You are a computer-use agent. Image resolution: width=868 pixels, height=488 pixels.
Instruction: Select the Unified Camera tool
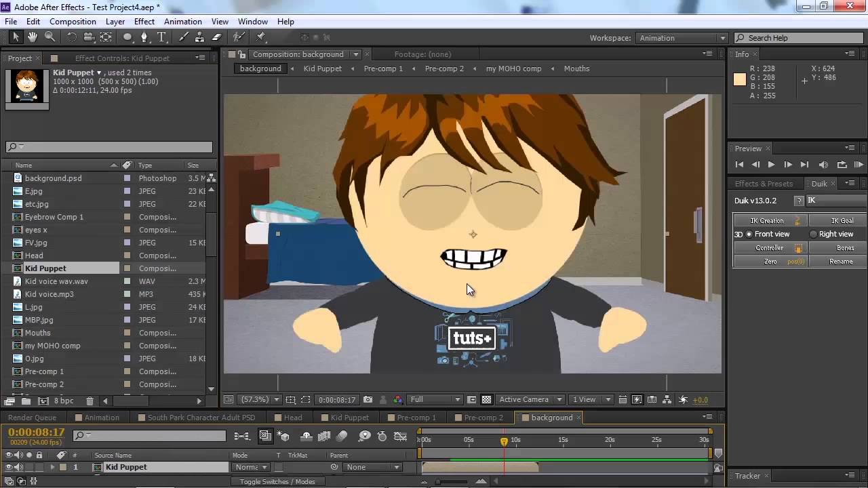(x=89, y=37)
